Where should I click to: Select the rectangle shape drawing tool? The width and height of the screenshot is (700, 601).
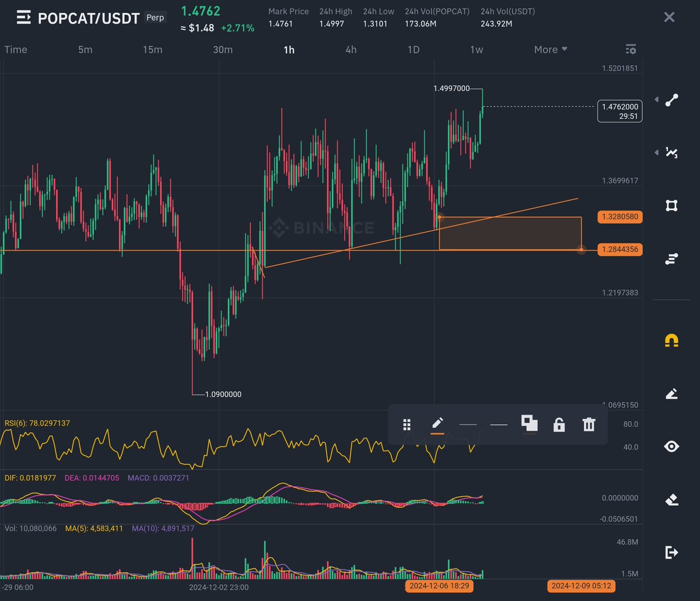point(671,205)
